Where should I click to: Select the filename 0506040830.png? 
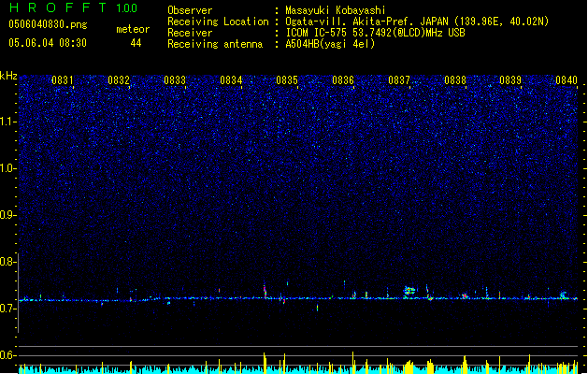click(x=48, y=24)
